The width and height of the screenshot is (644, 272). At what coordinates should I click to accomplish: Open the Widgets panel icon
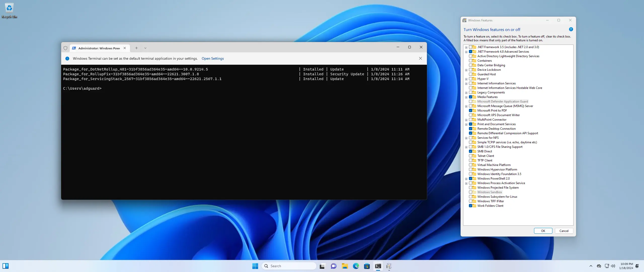pyautogui.click(x=6, y=266)
